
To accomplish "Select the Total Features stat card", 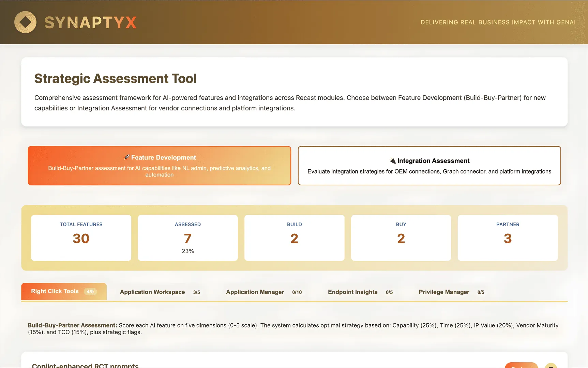I will point(81,237).
